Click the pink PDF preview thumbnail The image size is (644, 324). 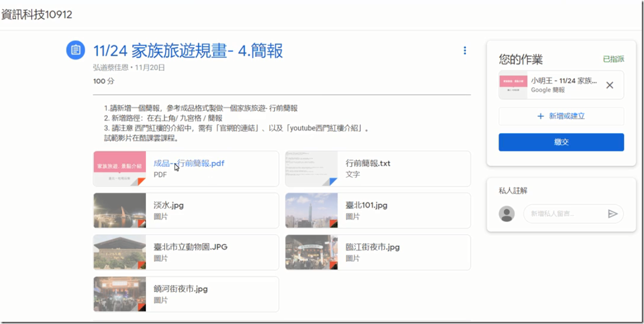point(119,169)
